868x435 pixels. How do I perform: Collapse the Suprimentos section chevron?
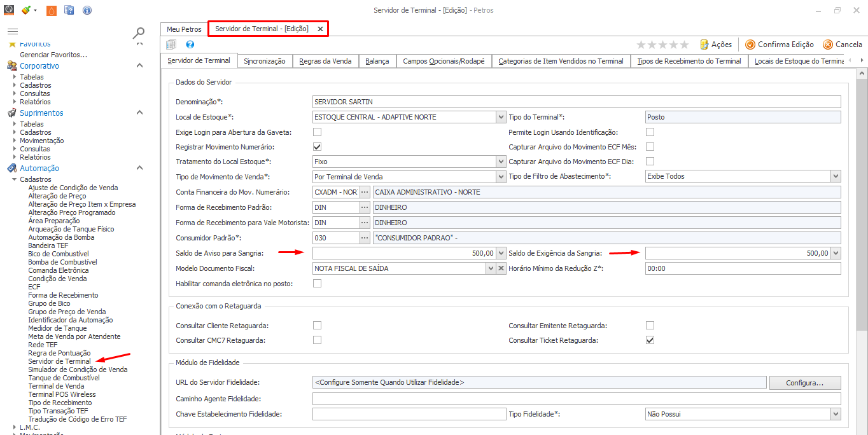point(140,113)
